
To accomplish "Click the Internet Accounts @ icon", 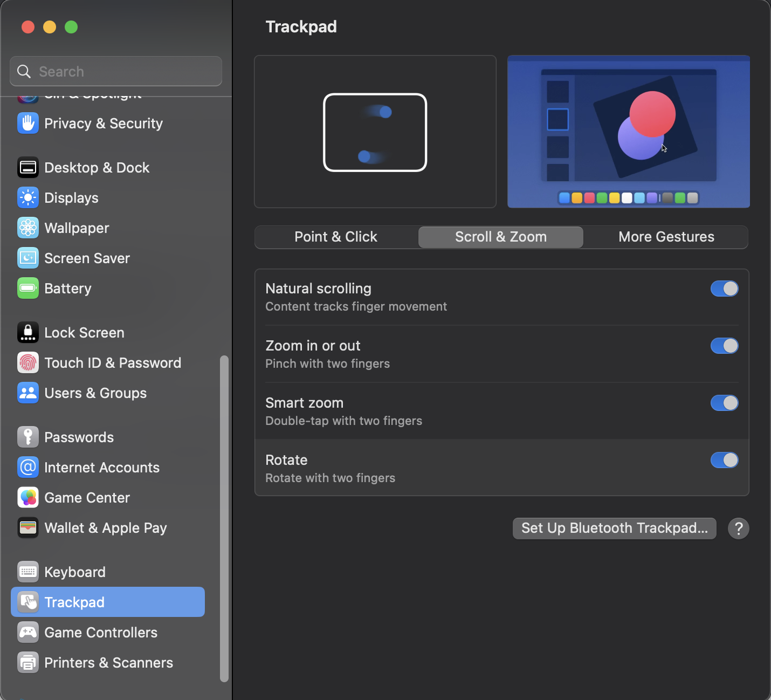I will coord(27,468).
